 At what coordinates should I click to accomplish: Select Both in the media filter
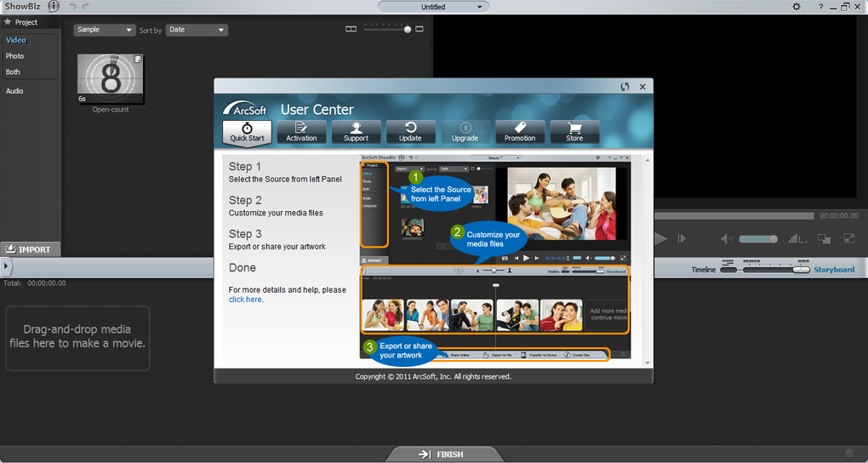coord(13,72)
